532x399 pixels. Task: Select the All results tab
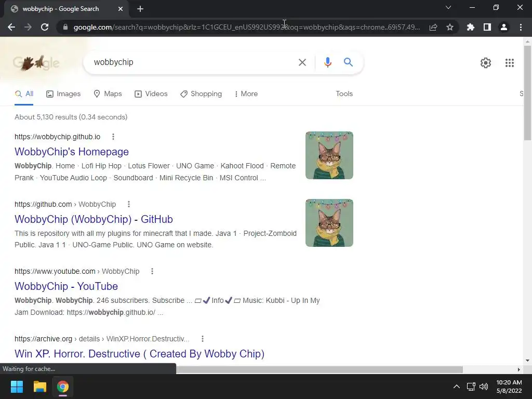pos(24,94)
